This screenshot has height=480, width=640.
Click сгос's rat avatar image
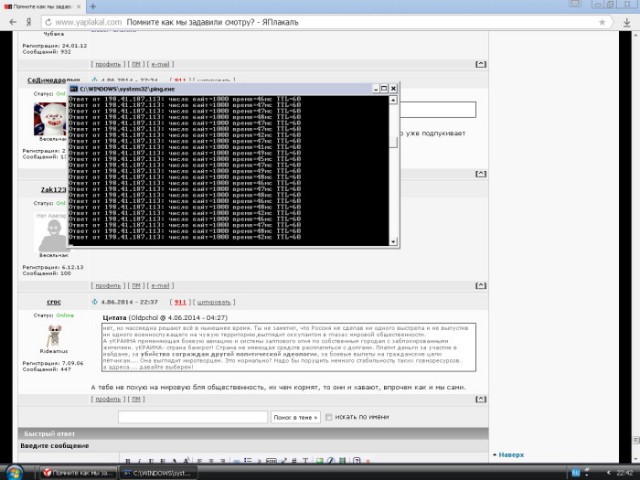point(54,336)
